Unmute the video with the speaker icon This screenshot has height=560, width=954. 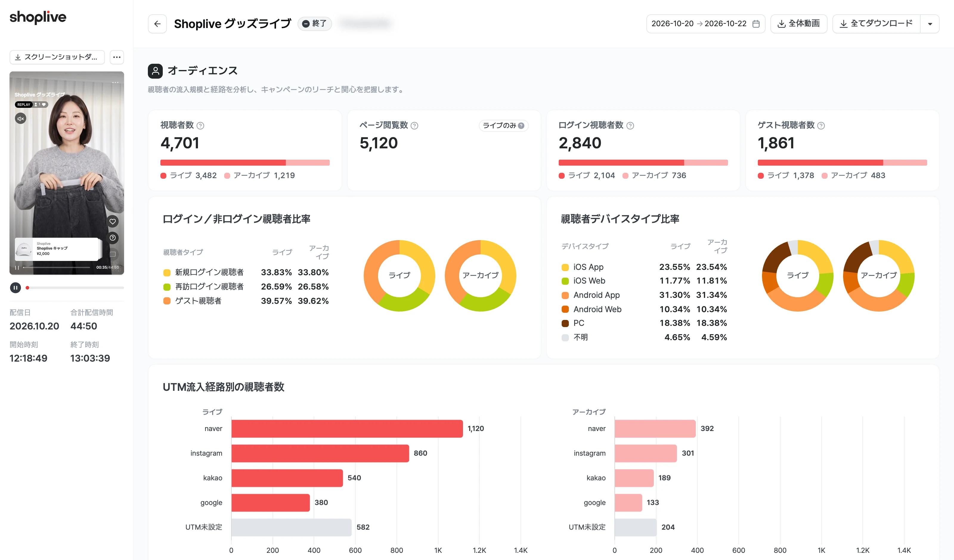[x=21, y=119]
